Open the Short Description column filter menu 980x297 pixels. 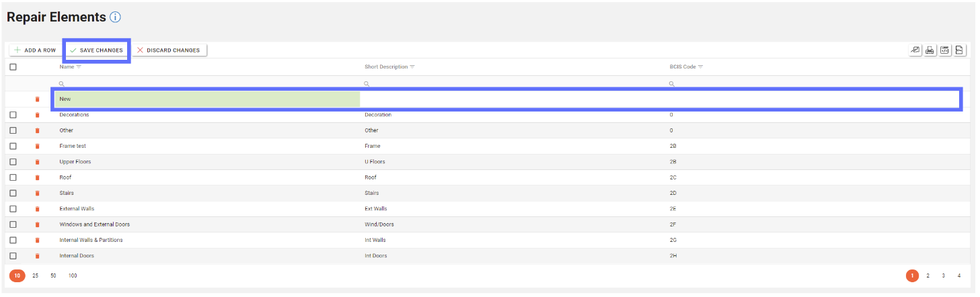[x=412, y=67]
